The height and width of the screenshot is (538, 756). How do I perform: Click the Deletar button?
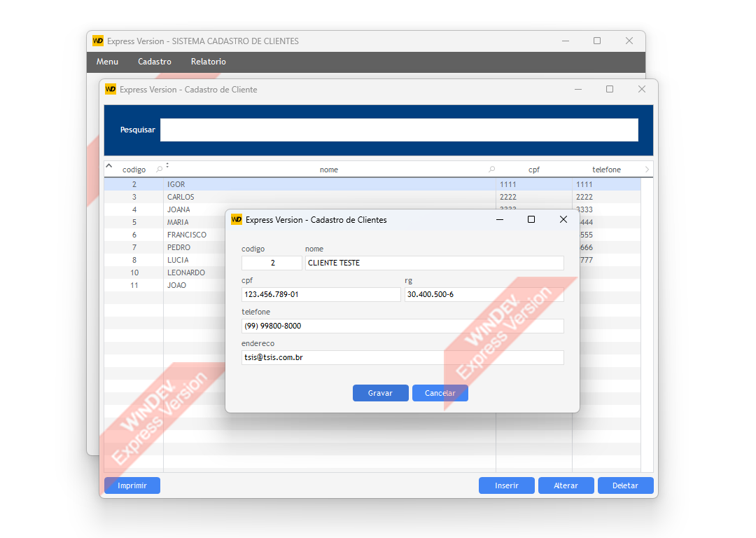tap(625, 485)
